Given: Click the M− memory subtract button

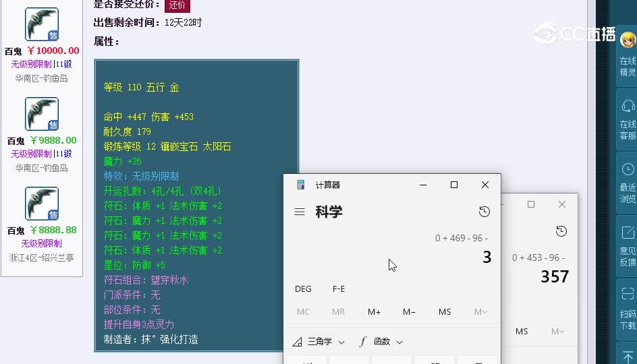Looking at the screenshot, I should click(409, 311).
